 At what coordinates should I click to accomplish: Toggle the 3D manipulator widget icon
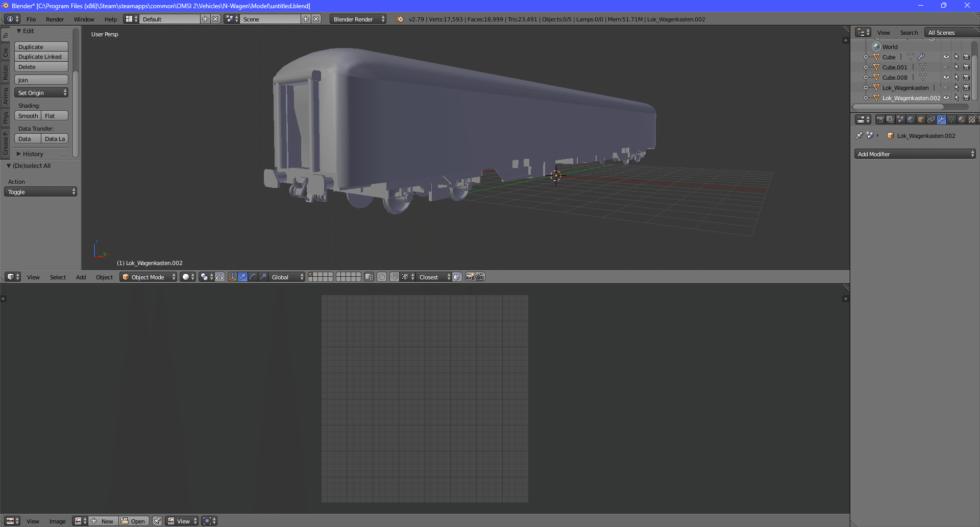pyautogui.click(x=232, y=277)
